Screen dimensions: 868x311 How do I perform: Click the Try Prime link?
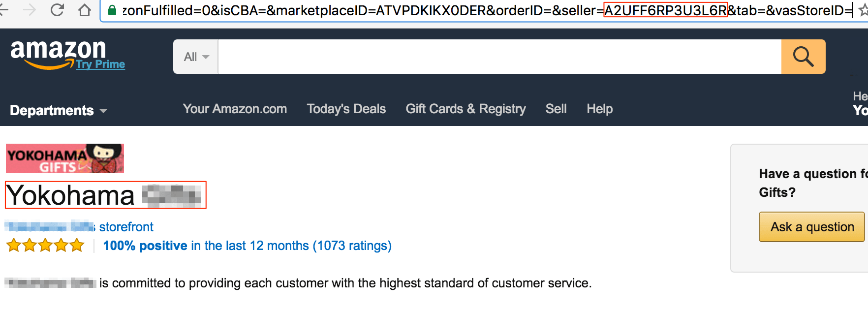point(100,64)
